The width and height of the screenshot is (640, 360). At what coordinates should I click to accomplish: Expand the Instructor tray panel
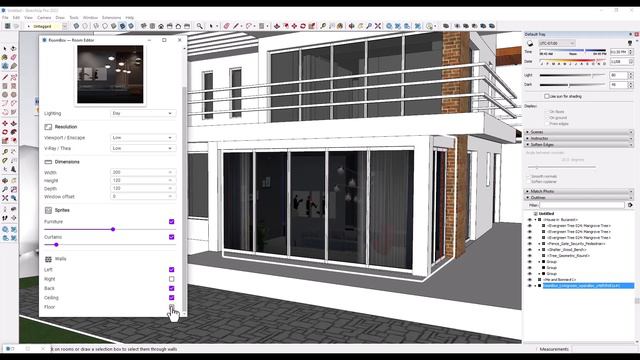pos(579,138)
